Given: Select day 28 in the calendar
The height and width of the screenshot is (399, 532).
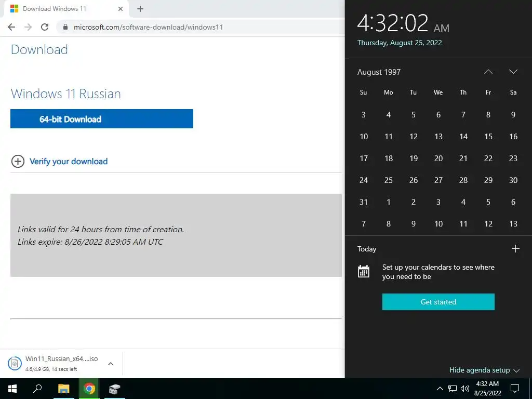Looking at the screenshot, I should tap(463, 180).
